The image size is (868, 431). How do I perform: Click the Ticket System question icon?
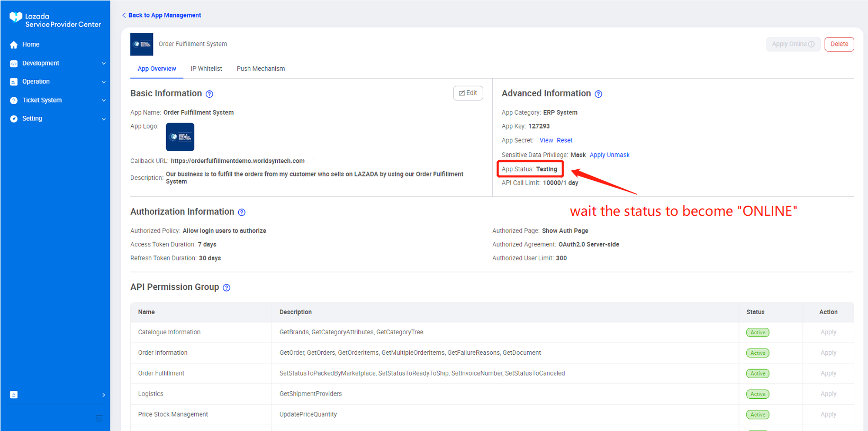pyautogui.click(x=14, y=100)
